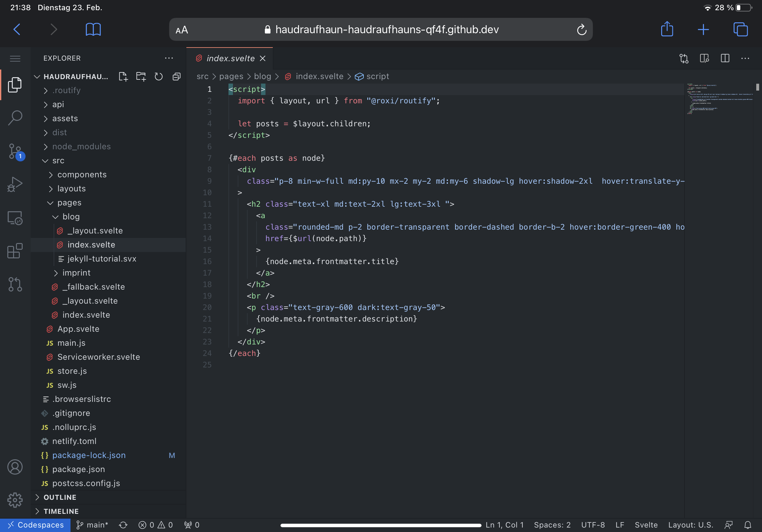Click the split editor right icon
The width and height of the screenshot is (762, 532).
tap(725, 58)
